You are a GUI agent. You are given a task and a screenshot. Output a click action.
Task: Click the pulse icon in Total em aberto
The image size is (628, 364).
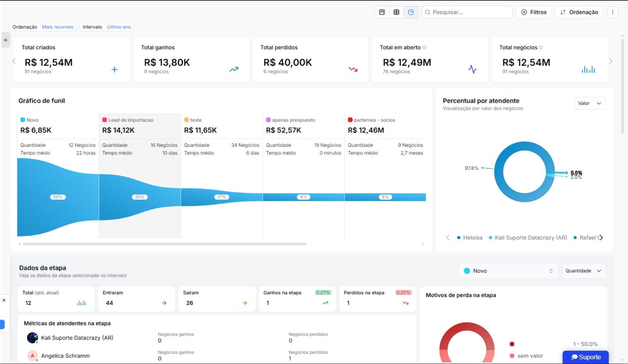[473, 69]
